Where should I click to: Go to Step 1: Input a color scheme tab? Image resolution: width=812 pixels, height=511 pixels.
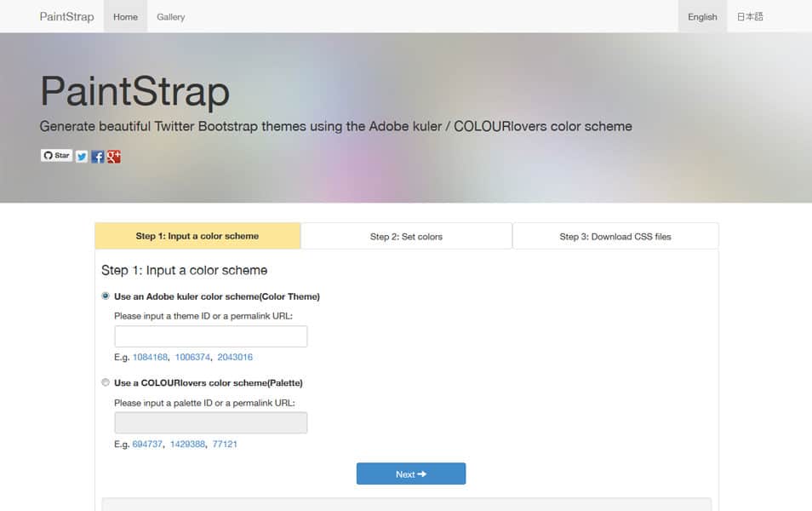(x=197, y=236)
